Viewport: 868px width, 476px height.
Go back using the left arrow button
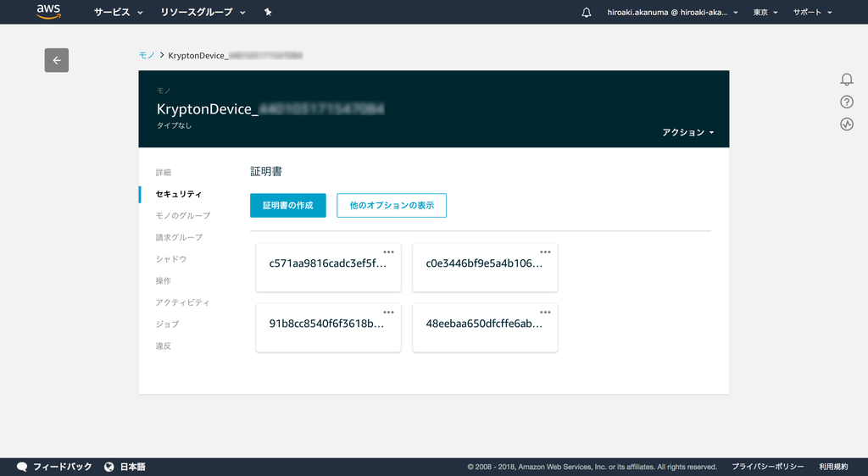click(57, 60)
